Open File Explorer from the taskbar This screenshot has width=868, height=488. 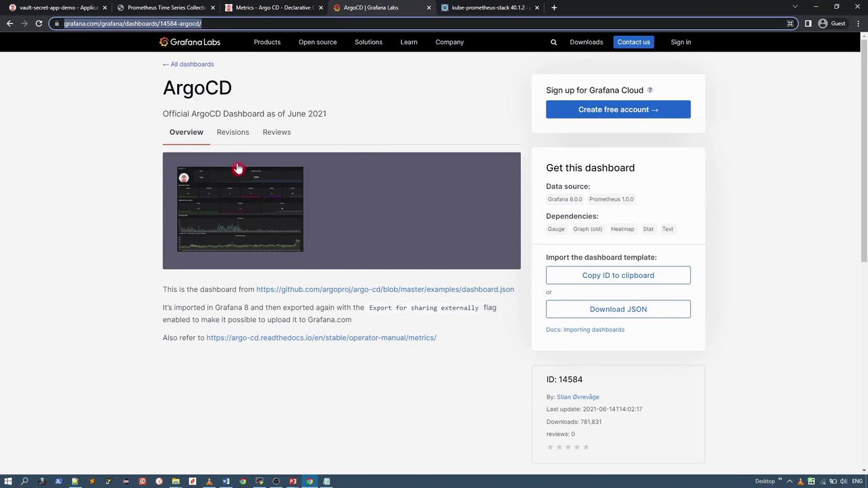tap(176, 481)
